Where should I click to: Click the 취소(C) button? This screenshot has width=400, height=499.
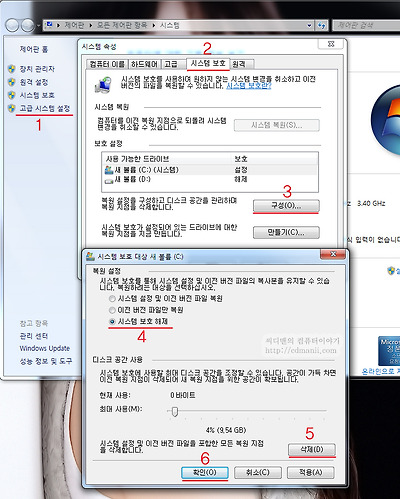tap(258, 472)
